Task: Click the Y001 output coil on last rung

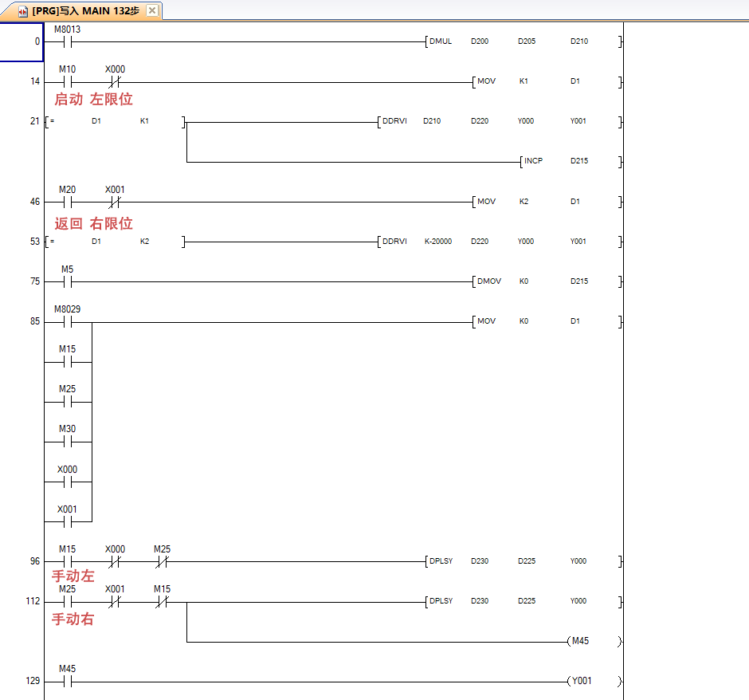Action: pyautogui.click(x=580, y=682)
